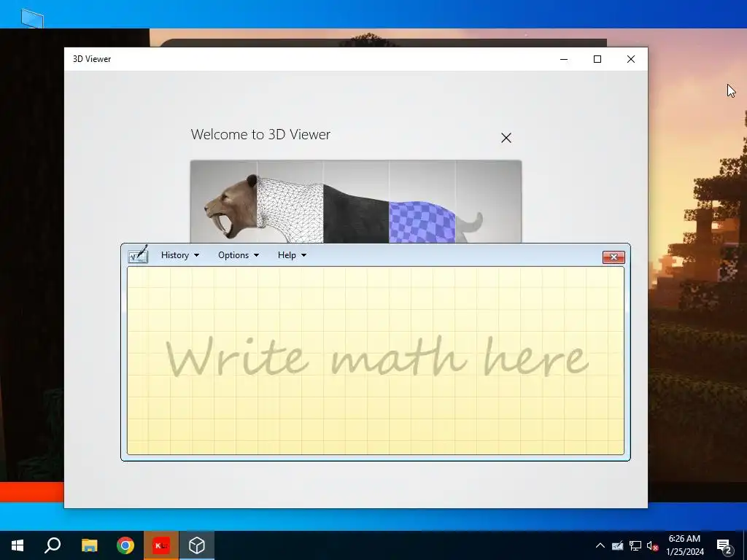Close the 3D Viewer window

tap(631, 59)
